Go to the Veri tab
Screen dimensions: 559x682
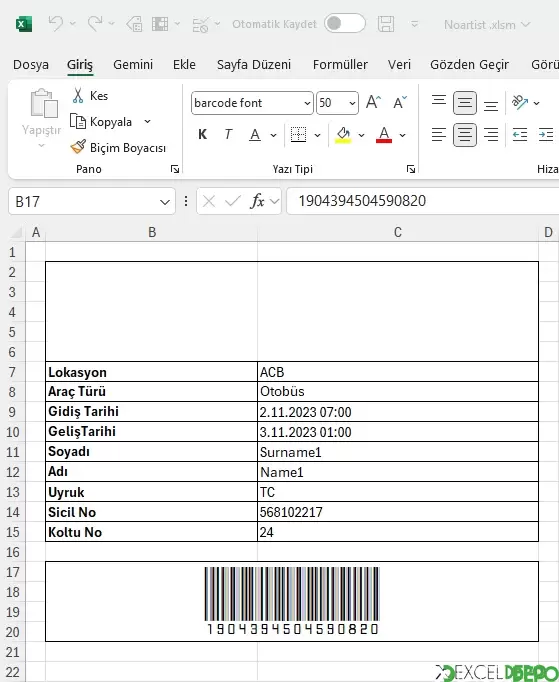(x=399, y=65)
